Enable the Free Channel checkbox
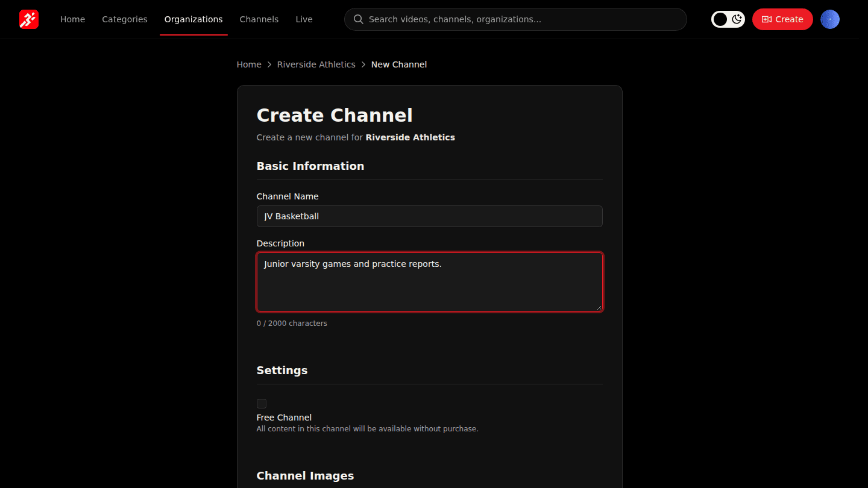Image resolution: width=868 pixels, height=488 pixels. [x=262, y=404]
